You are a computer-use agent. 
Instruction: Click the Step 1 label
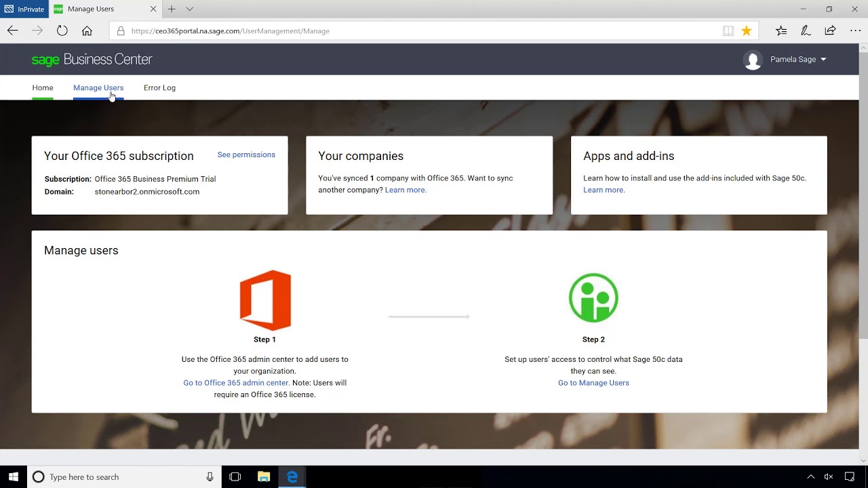click(264, 340)
